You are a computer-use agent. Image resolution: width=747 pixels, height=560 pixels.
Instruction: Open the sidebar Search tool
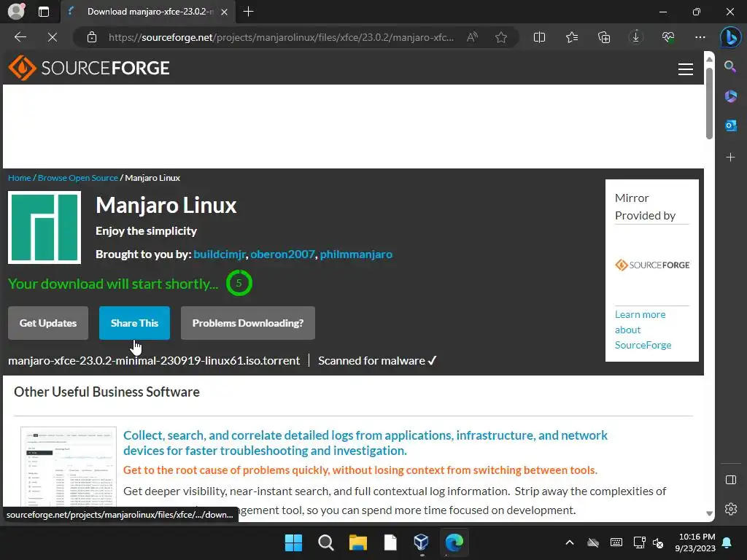point(730,66)
